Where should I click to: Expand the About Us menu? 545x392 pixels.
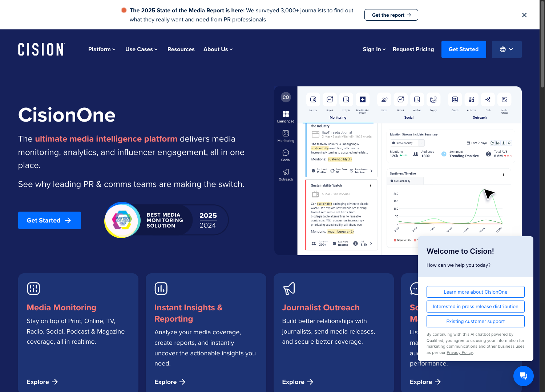pyautogui.click(x=218, y=49)
